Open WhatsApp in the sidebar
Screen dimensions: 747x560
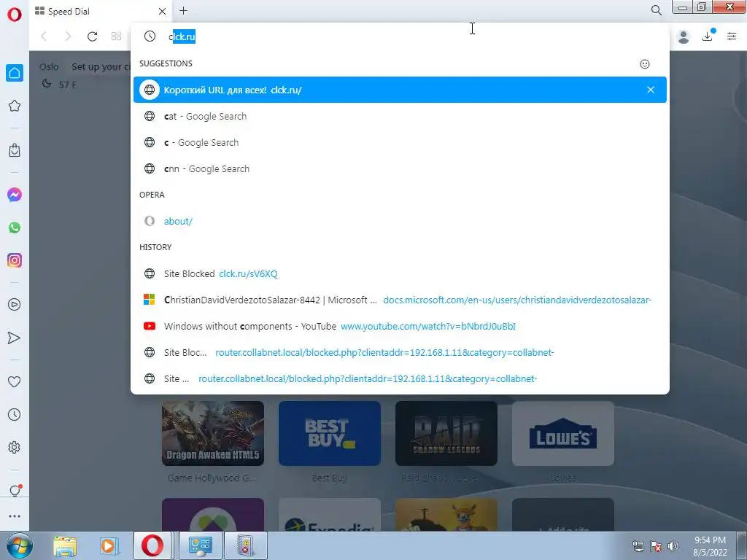15,227
